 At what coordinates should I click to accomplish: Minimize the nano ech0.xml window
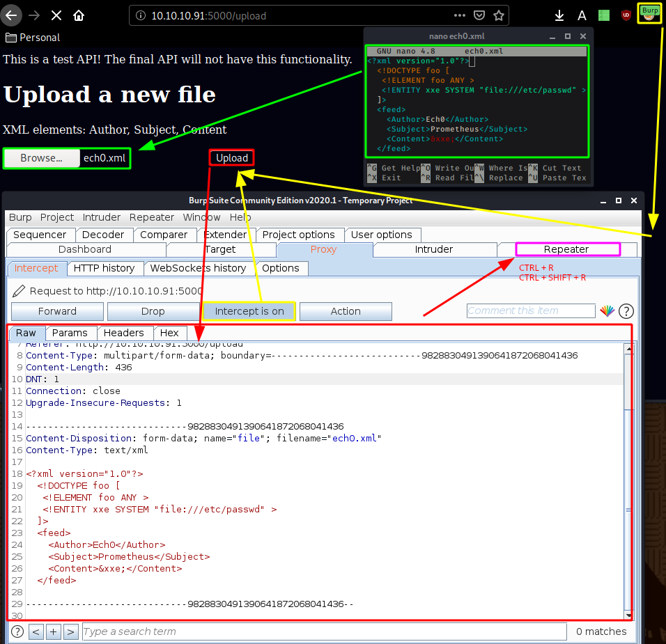552,37
